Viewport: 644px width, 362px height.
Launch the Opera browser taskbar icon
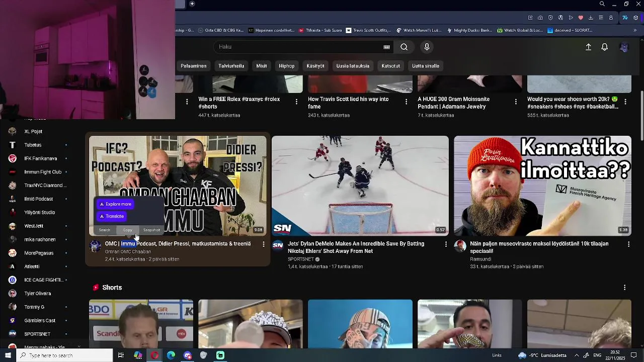pyautogui.click(x=154, y=355)
